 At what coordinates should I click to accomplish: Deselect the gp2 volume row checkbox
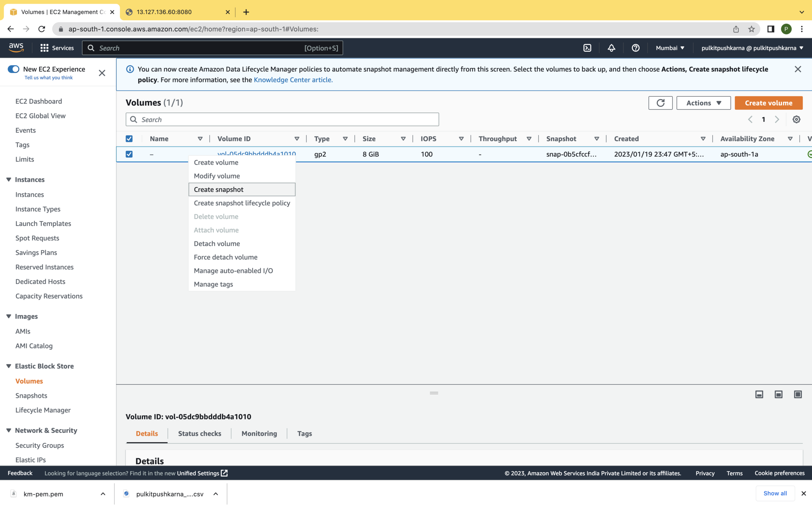click(x=129, y=154)
